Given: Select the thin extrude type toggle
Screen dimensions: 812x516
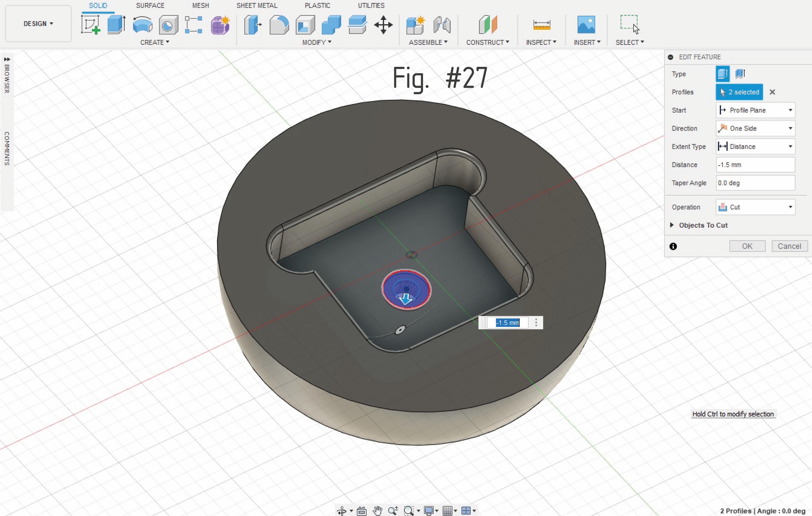Looking at the screenshot, I should tap(740, 74).
